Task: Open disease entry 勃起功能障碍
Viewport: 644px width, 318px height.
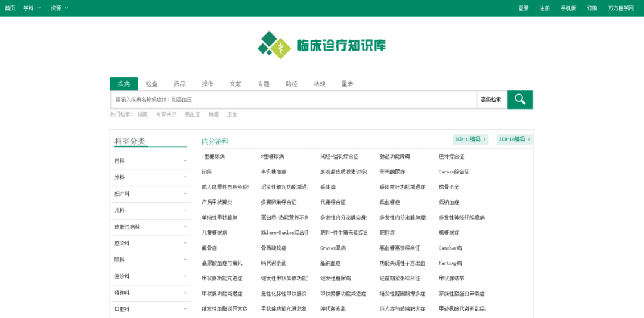Action: tap(395, 157)
